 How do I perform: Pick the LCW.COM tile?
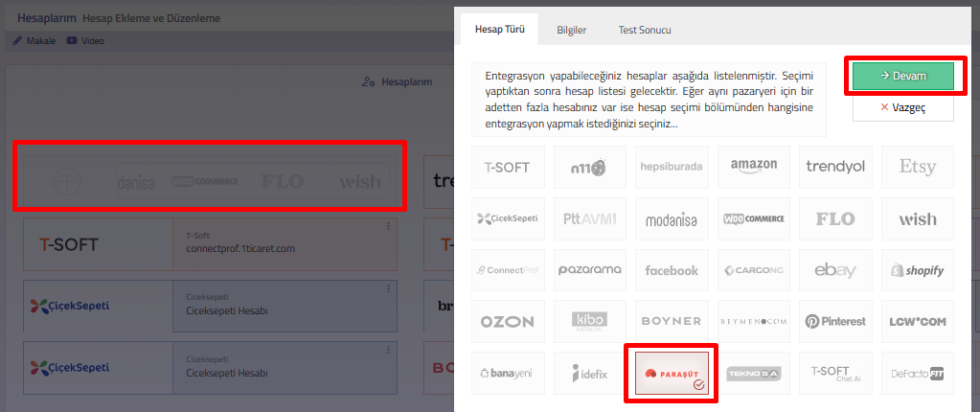(x=918, y=321)
